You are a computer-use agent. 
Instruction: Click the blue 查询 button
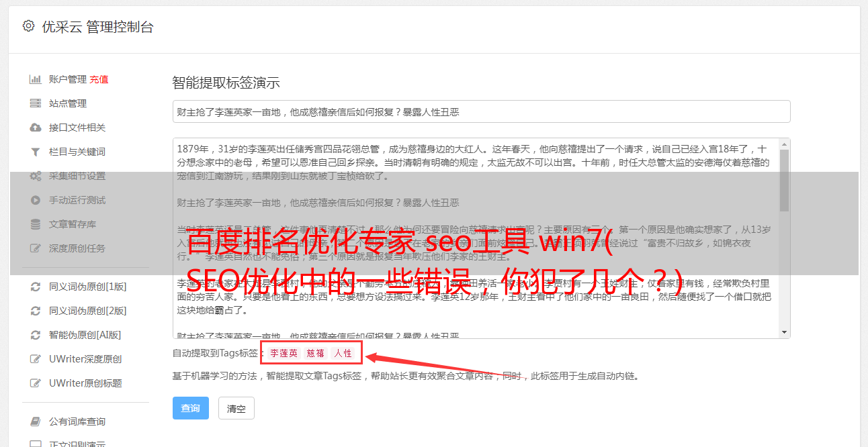coord(191,408)
